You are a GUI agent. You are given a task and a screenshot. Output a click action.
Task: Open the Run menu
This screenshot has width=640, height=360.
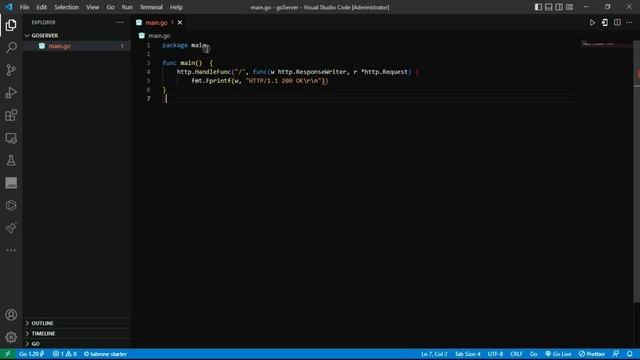127,7
